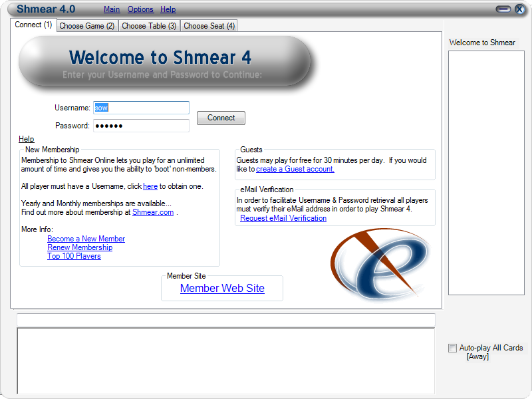This screenshot has height=399, width=532.
Task: Click the X close icon in title bar
Action: coord(519,9)
